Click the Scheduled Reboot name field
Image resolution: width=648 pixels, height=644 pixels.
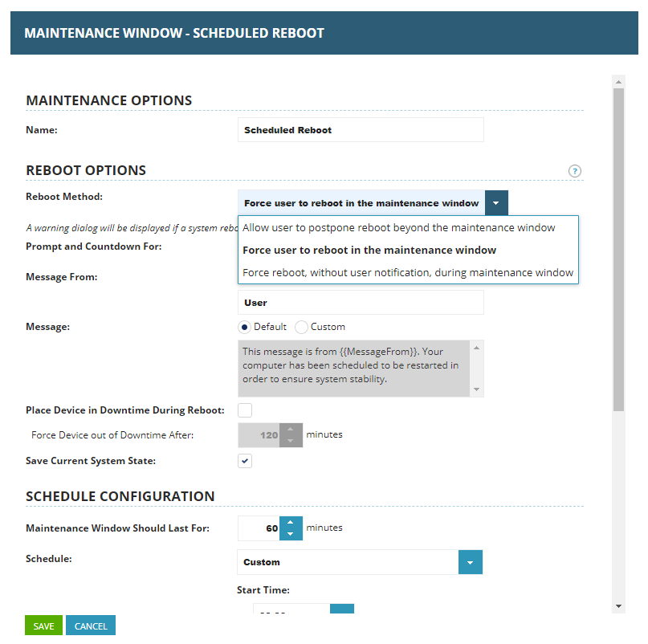click(x=360, y=129)
